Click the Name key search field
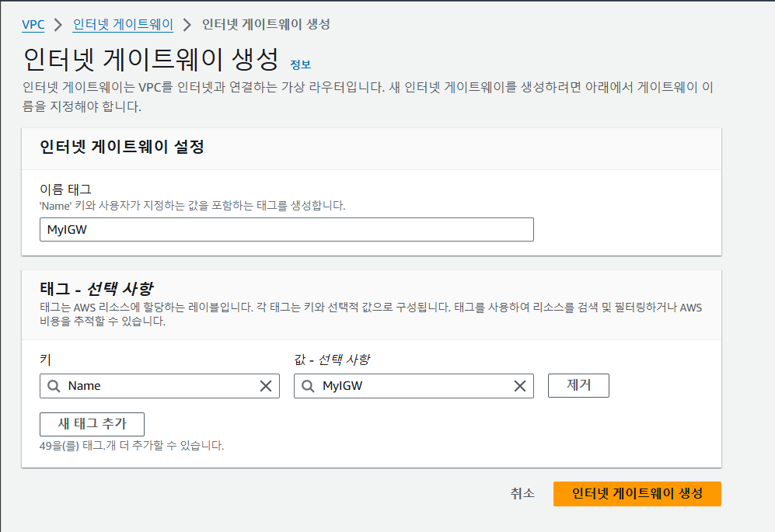 (x=159, y=386)
